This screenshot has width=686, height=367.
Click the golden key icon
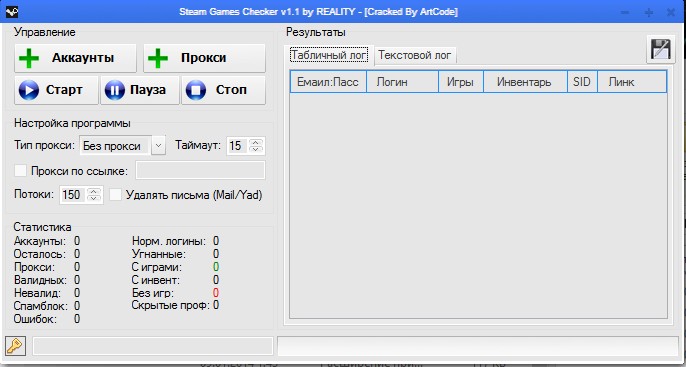coord(15,346)
